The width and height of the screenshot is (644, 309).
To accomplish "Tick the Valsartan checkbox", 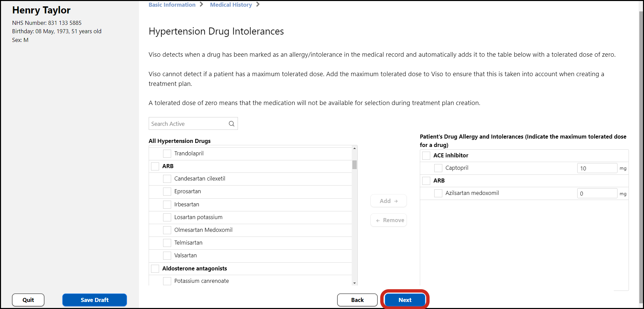I will [167, 256].
